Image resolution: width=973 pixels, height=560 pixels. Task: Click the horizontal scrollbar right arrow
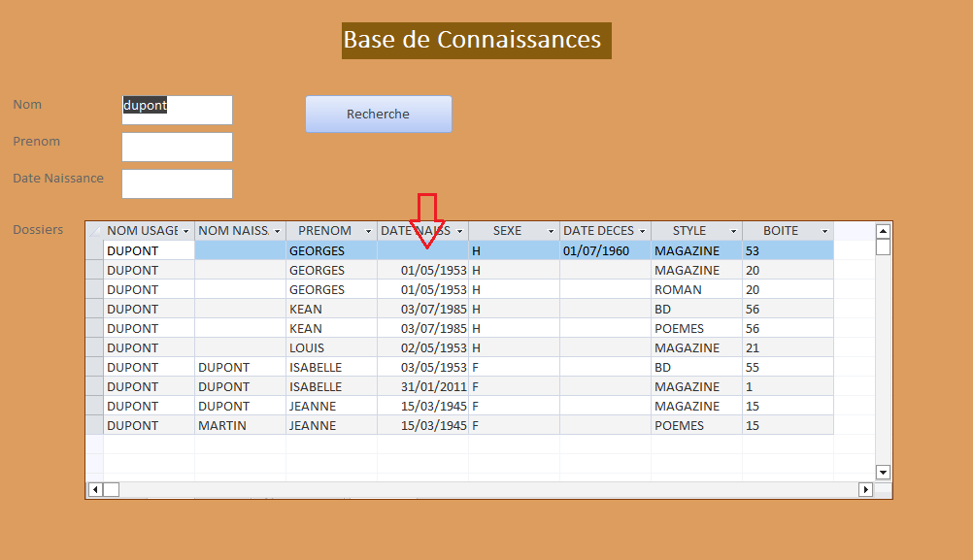point(865,489)
